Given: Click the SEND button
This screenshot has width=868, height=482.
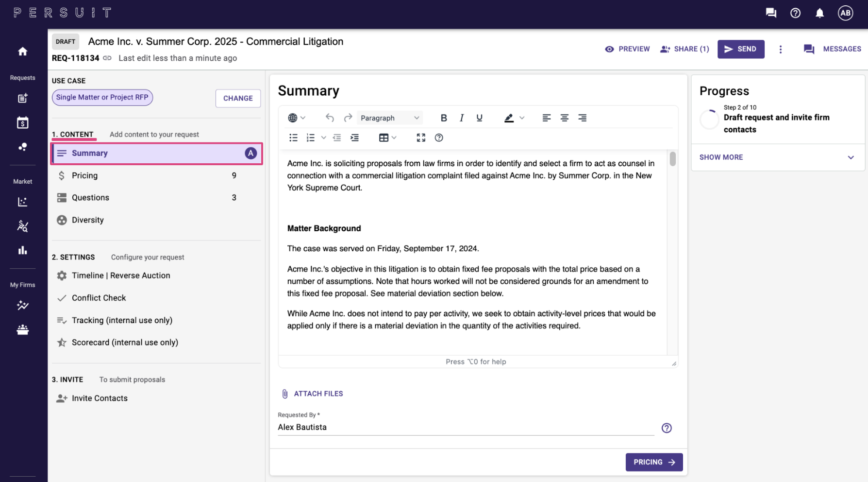Looking at the screenshot, I should [741, 49].
